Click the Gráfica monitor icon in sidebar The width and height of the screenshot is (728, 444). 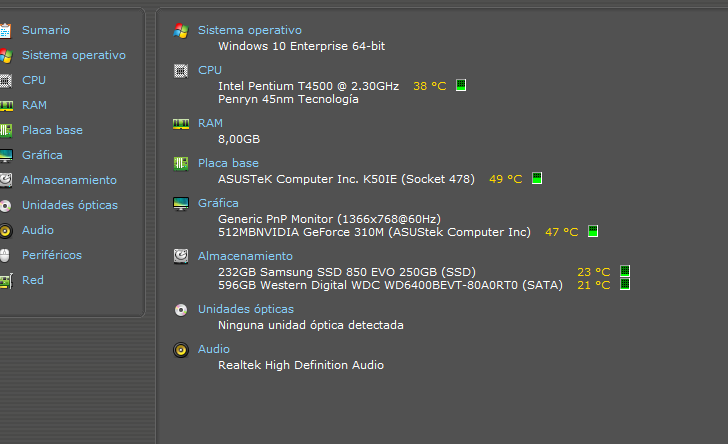coord(6,156)
